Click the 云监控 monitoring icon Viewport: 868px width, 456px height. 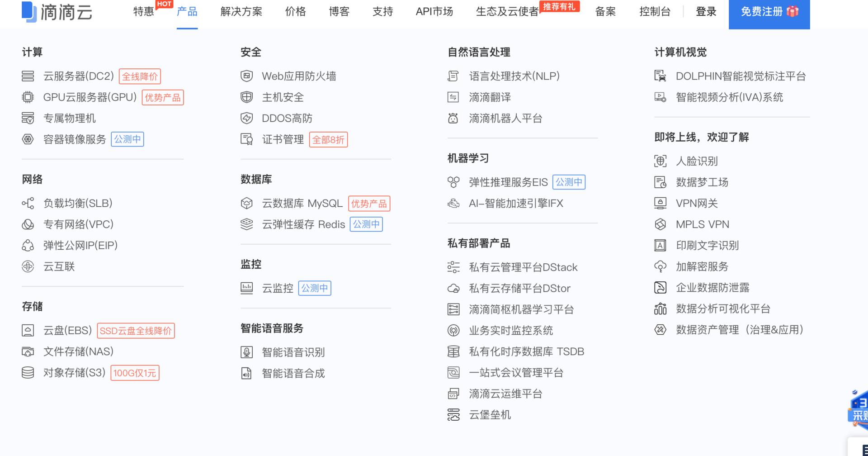pyautogui.click(x=246, y=288)
